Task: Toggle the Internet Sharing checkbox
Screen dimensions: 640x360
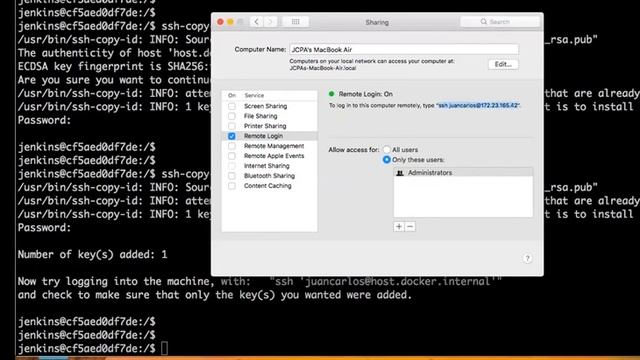Action: [232, 166]
